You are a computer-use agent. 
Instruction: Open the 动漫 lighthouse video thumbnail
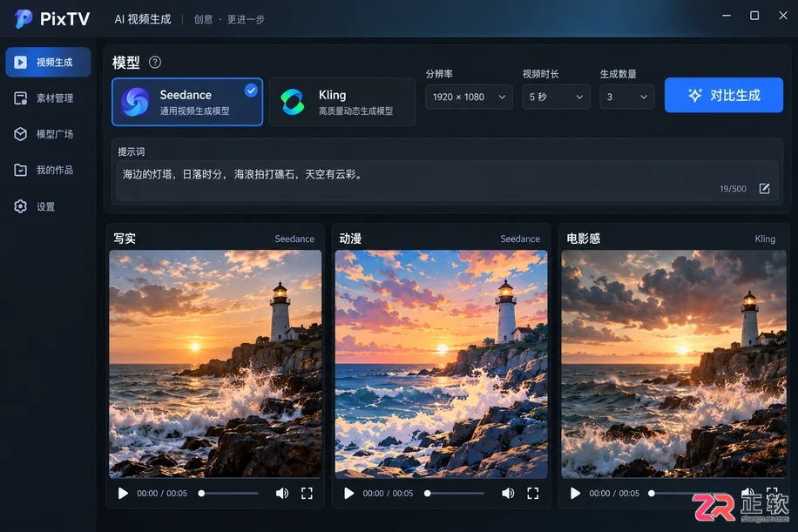(x=441, y=364)
